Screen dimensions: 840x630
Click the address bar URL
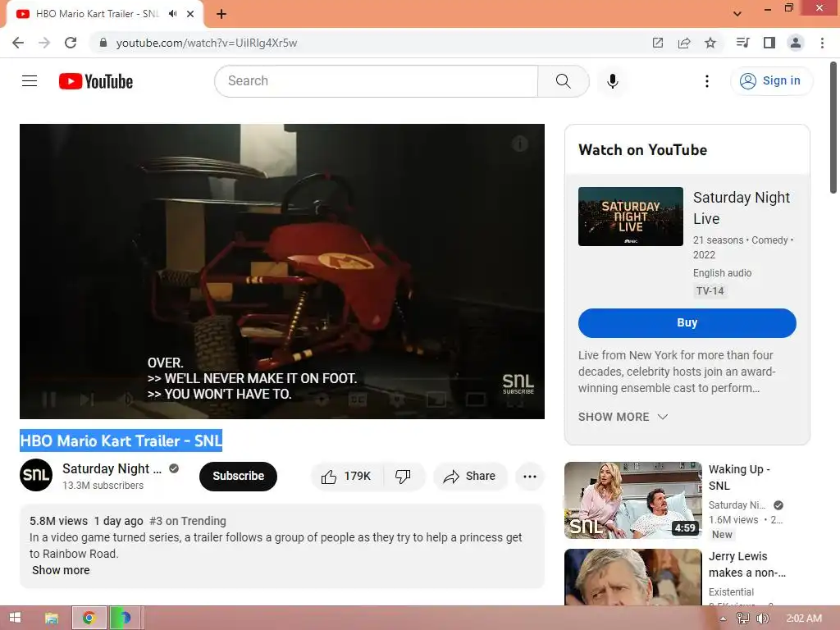[206, 43]
